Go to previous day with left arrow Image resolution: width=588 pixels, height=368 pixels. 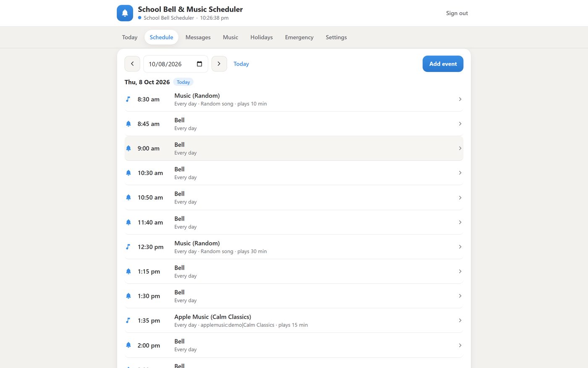tap(132, 64)
